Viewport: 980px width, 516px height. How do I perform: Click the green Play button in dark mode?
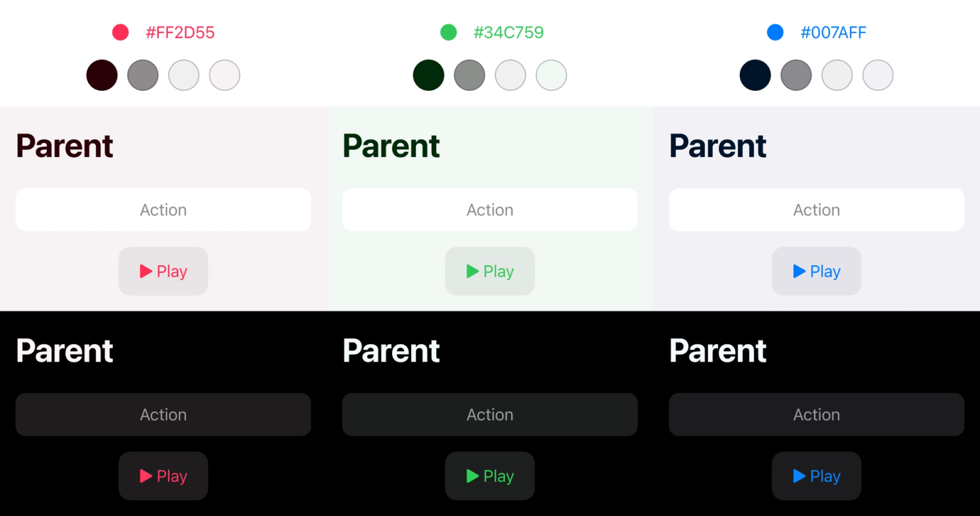[x=490, y=476]
